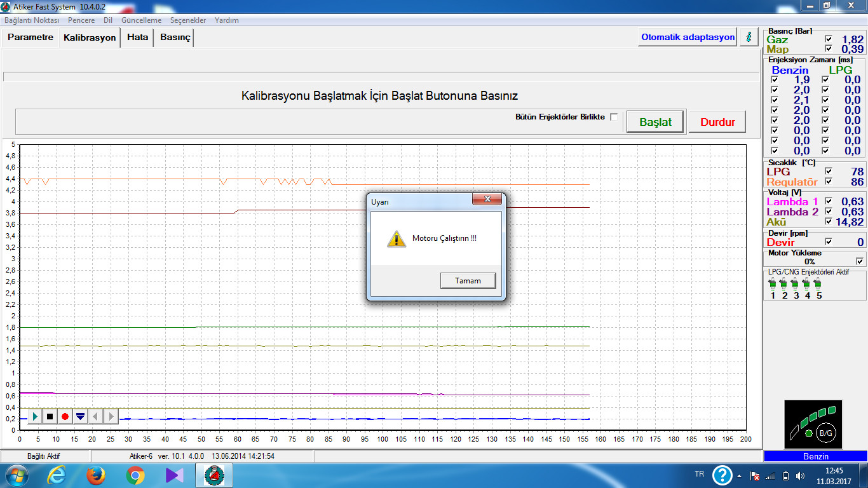
Task: Click the volume speaker icon in the tray
Action: 800,476
